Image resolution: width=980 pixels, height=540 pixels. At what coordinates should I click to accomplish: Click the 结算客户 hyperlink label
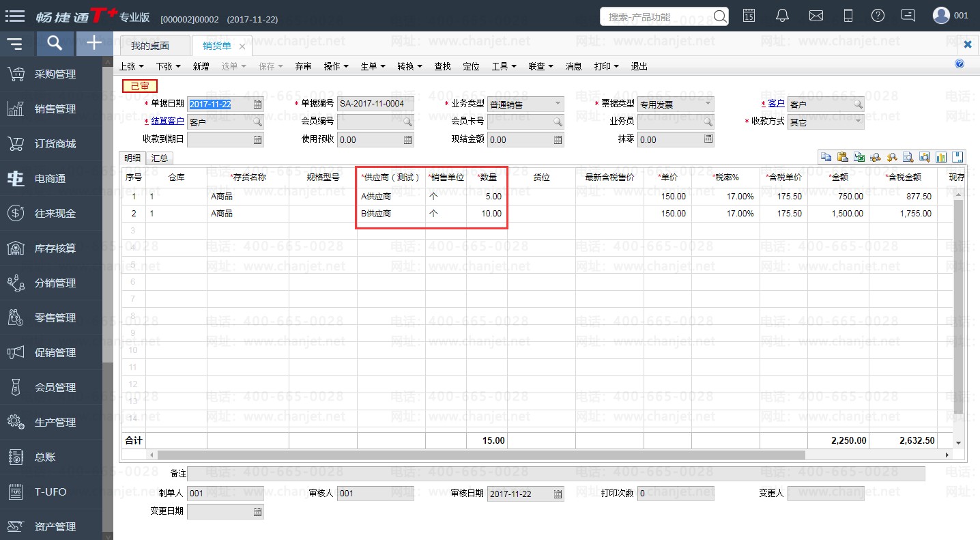coord(167,122)
